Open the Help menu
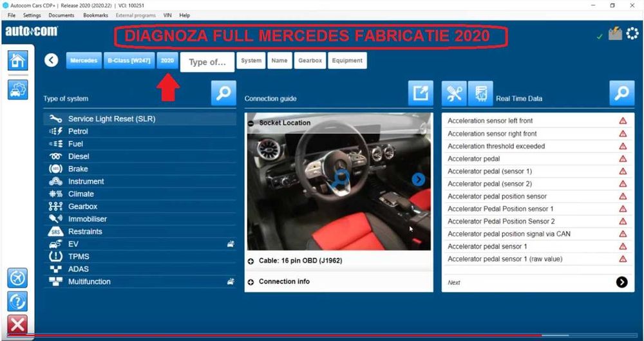Image resolution: width=644 pixels, height=341 pixels. pyautogui.click(x=184, y=15)
